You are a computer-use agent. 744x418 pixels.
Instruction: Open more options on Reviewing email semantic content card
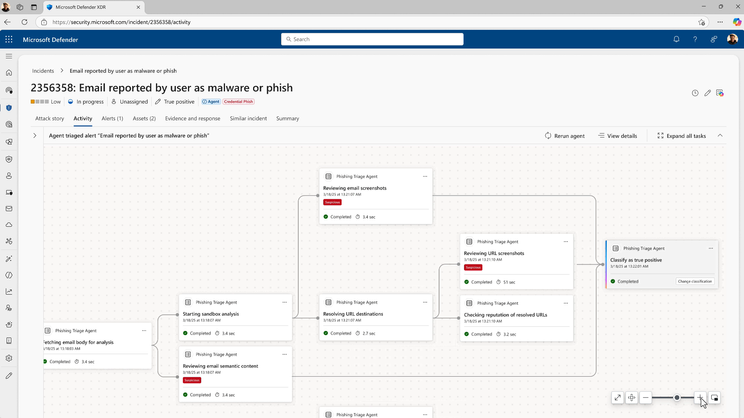(x=285, y=354)
